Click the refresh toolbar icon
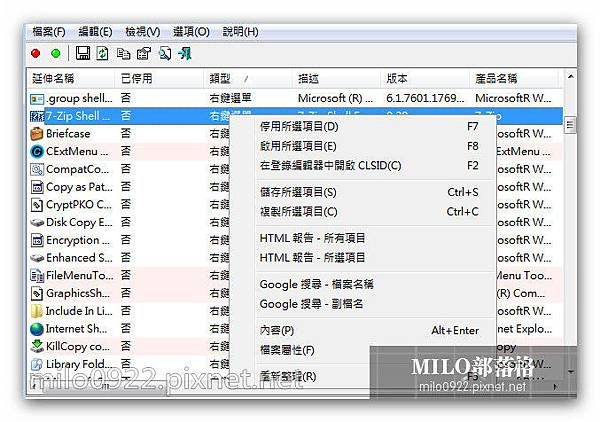Screen dimensions: 600x422 (x=102, y=53)
